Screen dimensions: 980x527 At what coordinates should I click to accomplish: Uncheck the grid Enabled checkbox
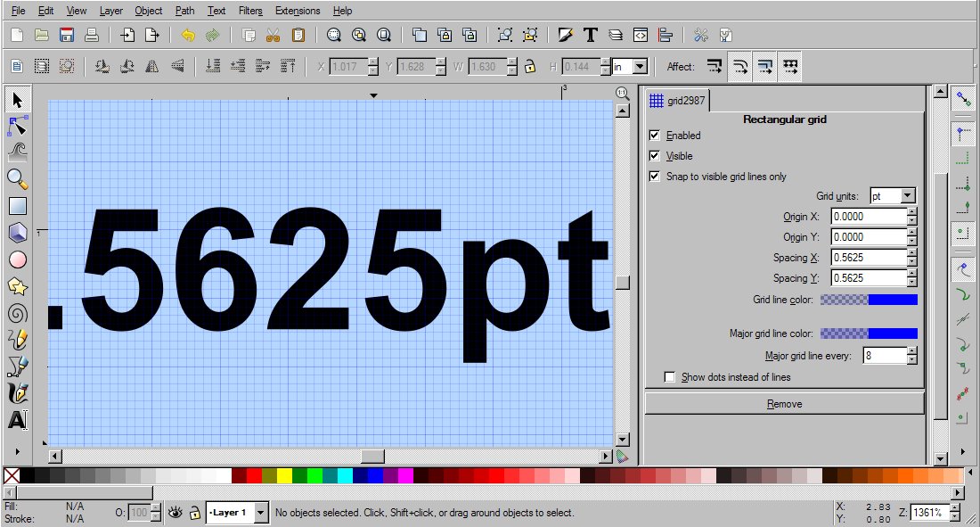click(655, 136)
